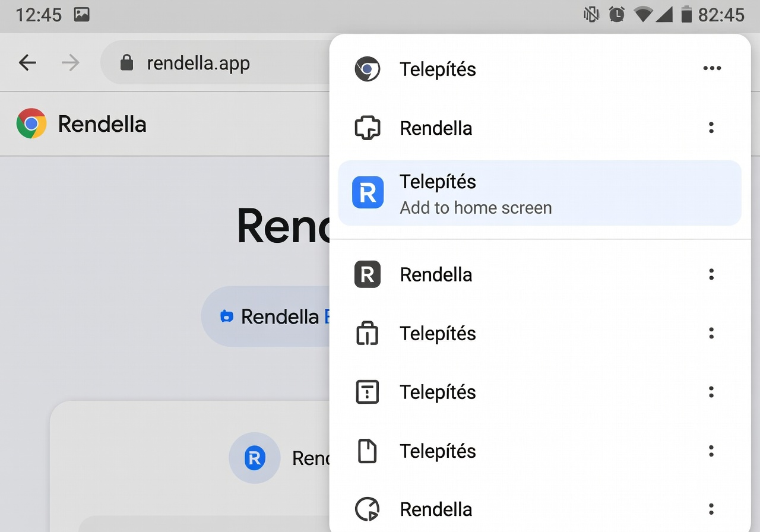
Task: Tap the picture notification icon in status bar
Action: [82, 14]
